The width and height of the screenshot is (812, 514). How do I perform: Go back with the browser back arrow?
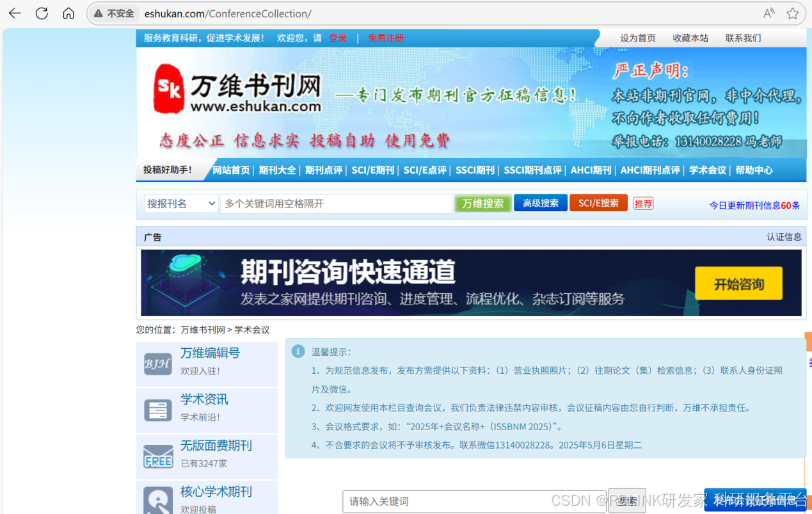click(x=15, y=13)
